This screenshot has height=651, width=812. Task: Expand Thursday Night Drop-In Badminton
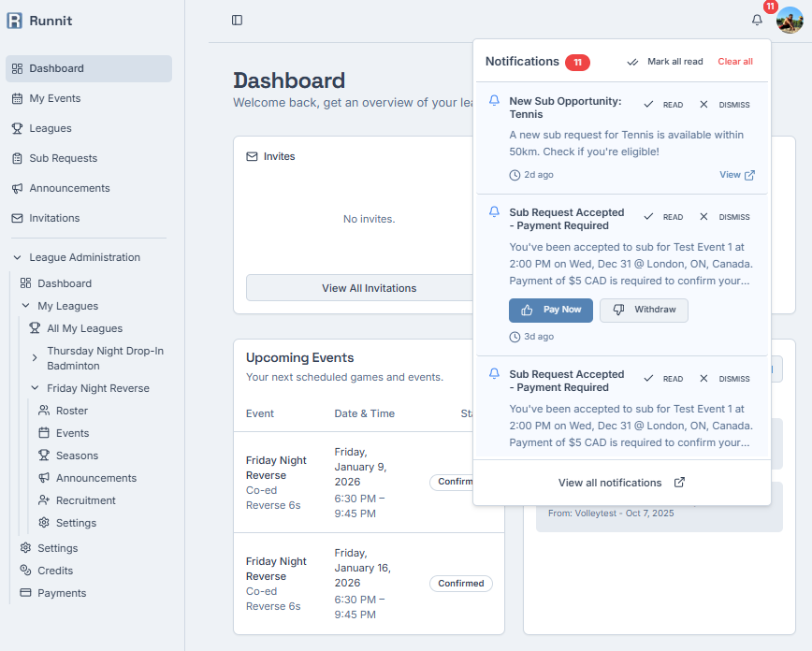coord(35,357)
